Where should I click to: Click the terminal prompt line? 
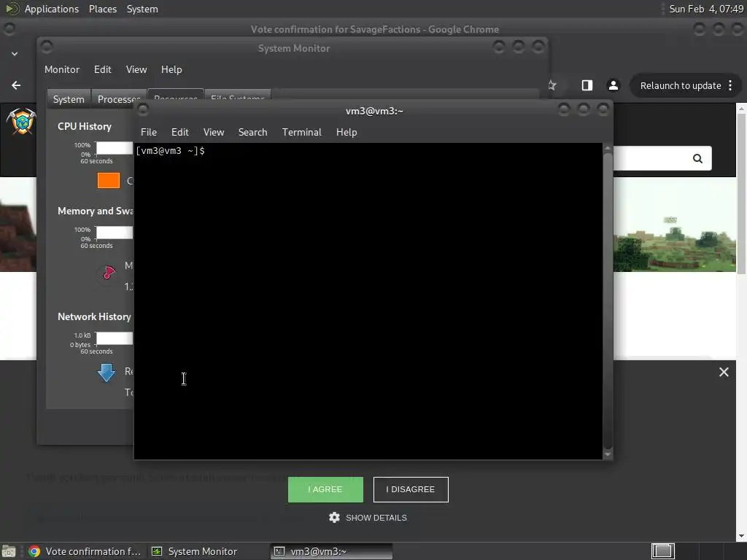170,151
